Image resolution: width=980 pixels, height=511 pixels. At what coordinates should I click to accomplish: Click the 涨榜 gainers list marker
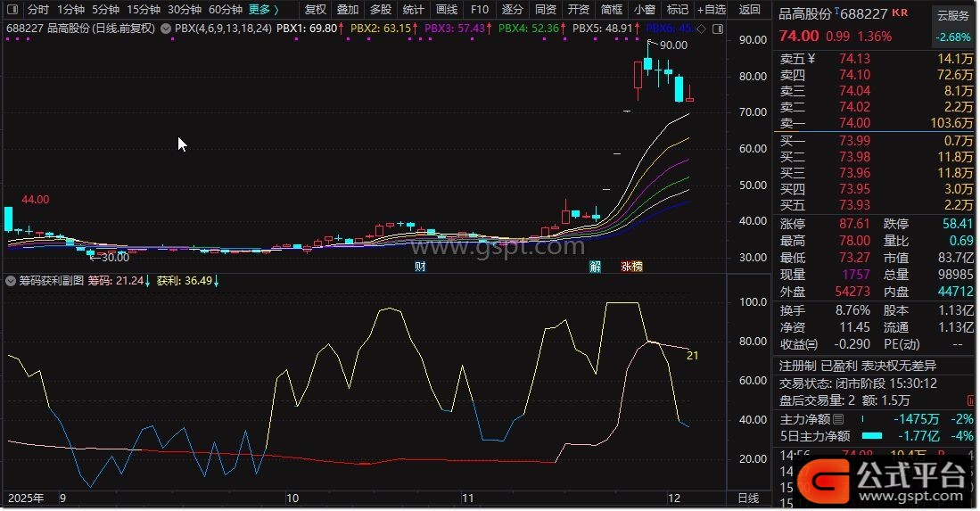[x=630, y=266]
